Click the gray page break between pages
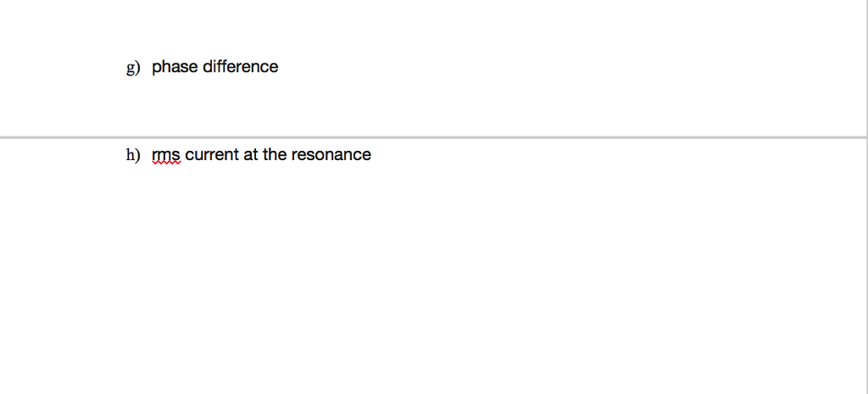Viewport: 868px width, 394px height. (433, 136)
